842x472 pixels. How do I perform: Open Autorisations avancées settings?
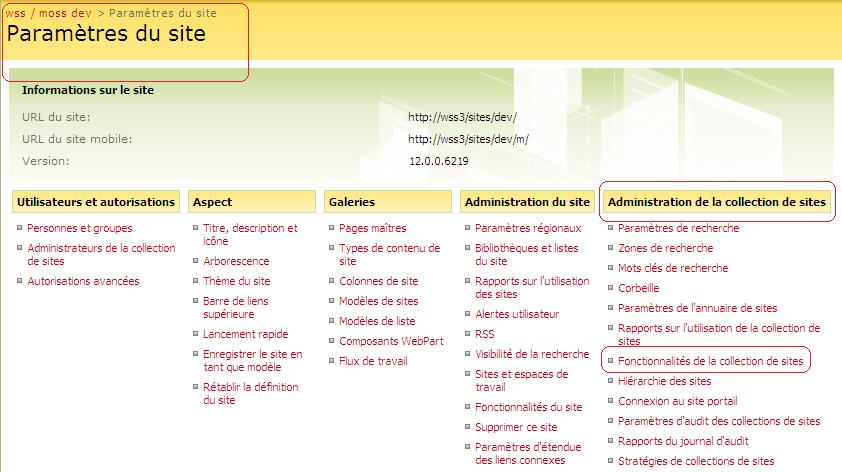tap(83, 281)
